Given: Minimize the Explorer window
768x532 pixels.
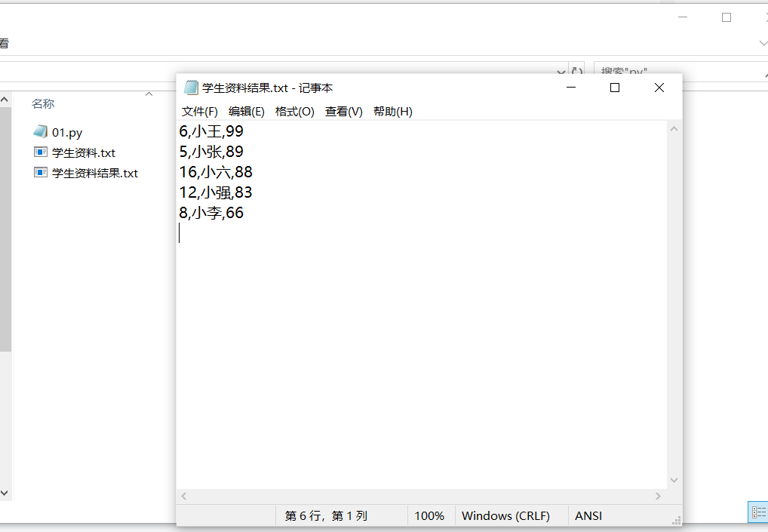Looking at the screenshot, I should pyautogui.click(x=683, y=17).
